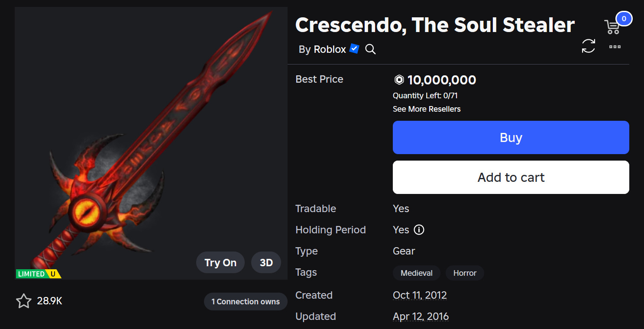Click the Created date Oct 11, 2012

[x=419, y=295]
